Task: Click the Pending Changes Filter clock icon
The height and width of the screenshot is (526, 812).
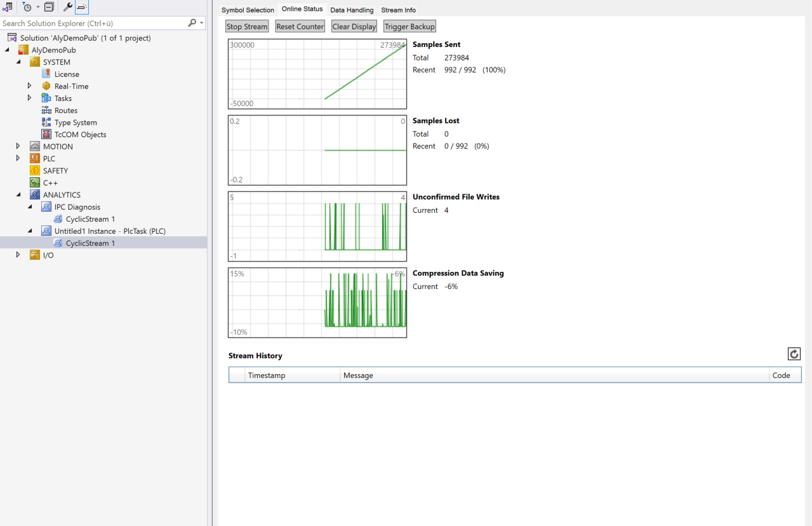Action: point(27,7)
